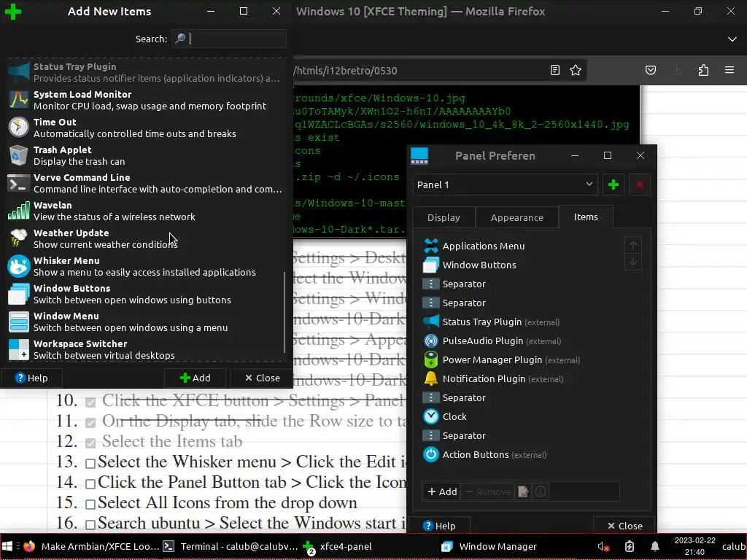The image size is (747, 560).
Task: Click the Whisker Menu mouse icon
Action: [x=18, y=266]
